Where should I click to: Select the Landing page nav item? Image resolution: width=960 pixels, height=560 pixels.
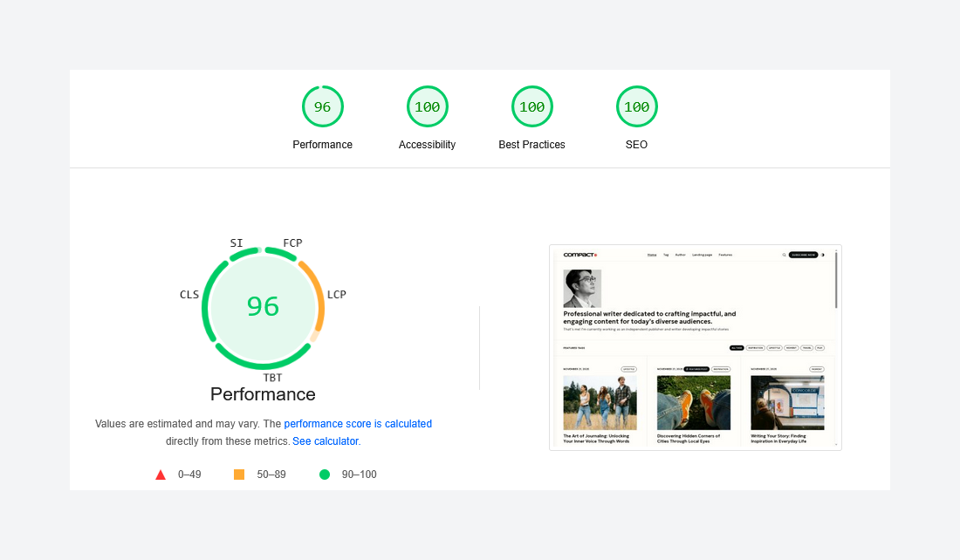coord(701,255)
